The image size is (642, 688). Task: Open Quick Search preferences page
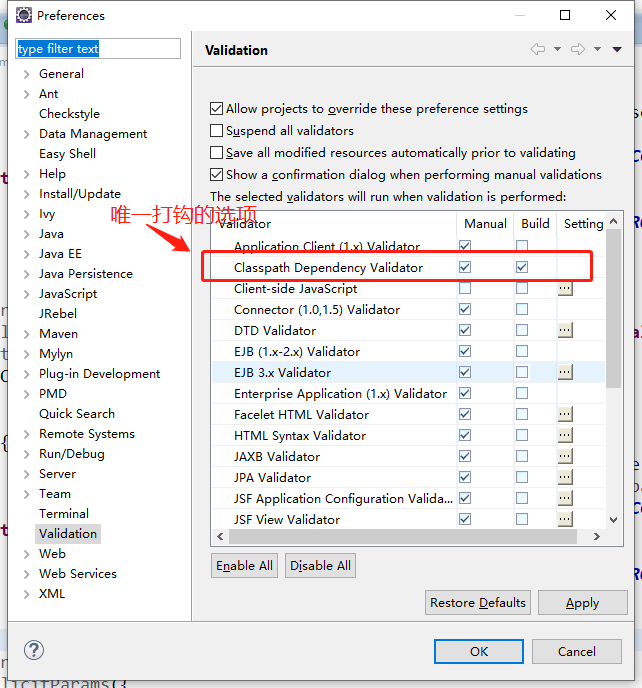(77, 414)
